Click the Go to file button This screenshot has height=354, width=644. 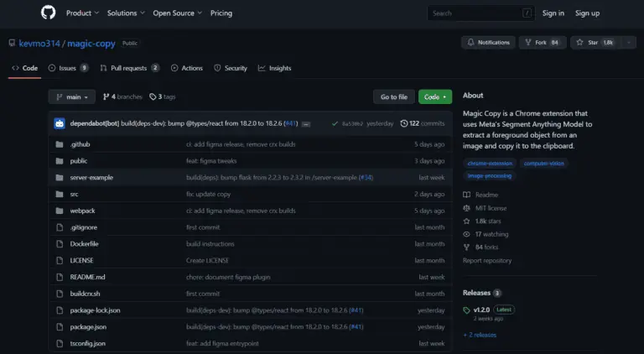point(394,97)
